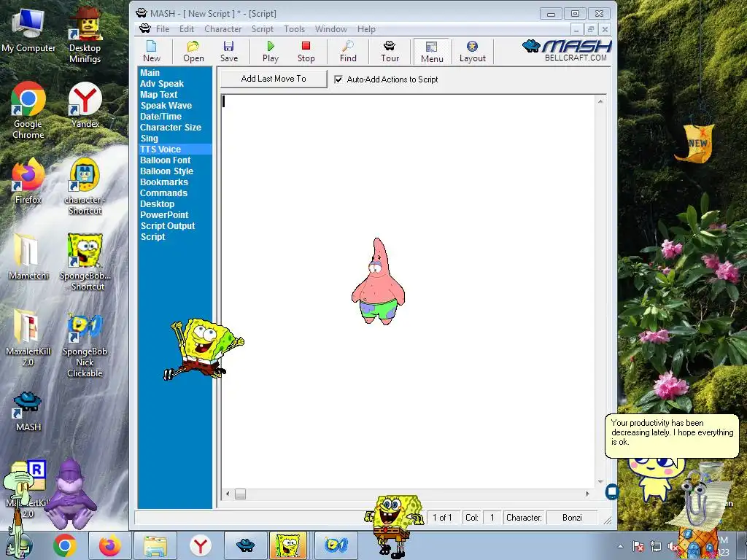Select the Firefox desktop shortcut
The width and height of the screenshot is (747, 560).
(x=28, y=182)
